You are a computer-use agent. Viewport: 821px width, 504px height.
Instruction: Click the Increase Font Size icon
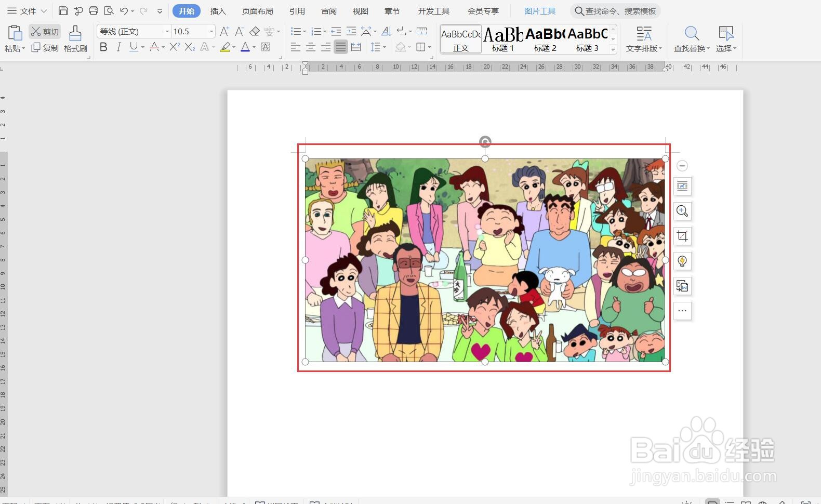click(x=224, y=32)
